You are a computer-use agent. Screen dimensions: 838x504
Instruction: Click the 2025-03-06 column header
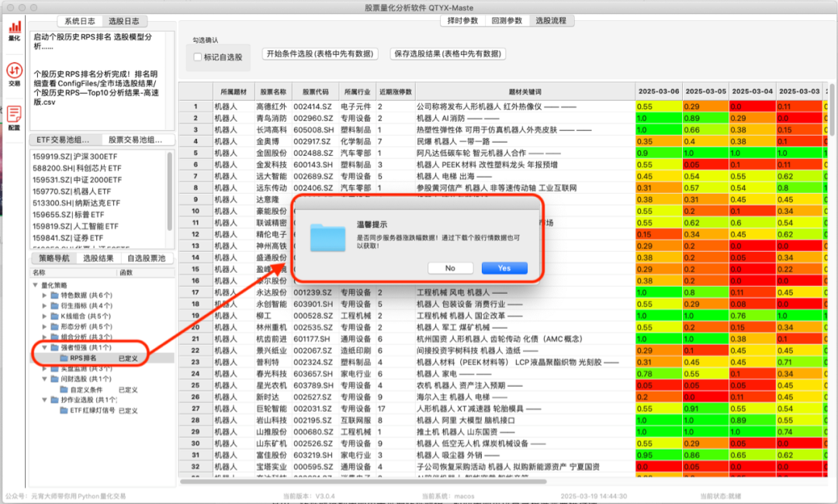click(x=659, y=91)
